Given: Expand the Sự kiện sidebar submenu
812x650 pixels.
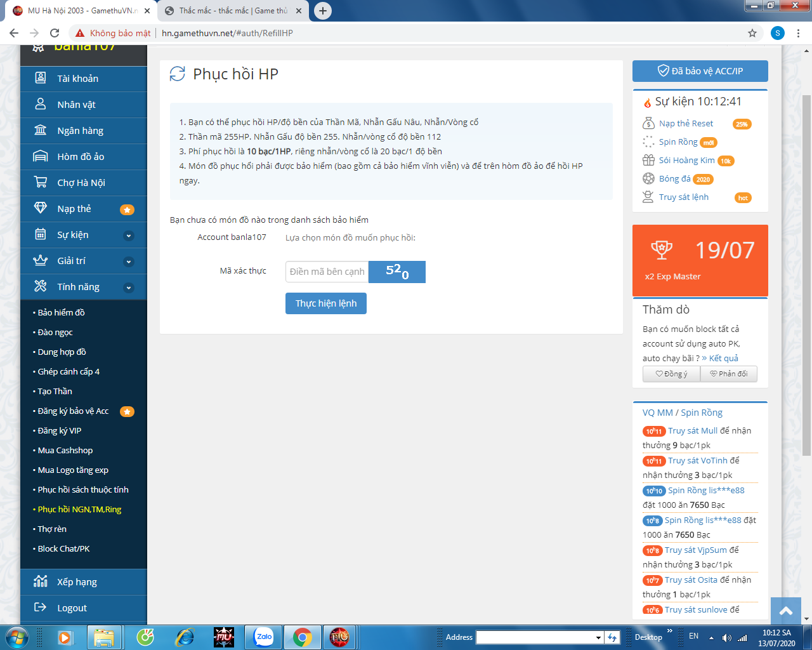Looking at the screenshot, I should [129, 235].
